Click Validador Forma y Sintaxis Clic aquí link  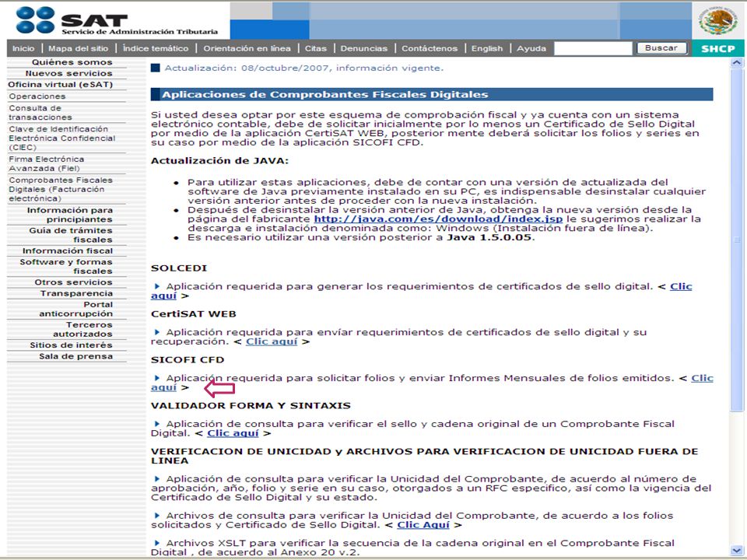233,433
